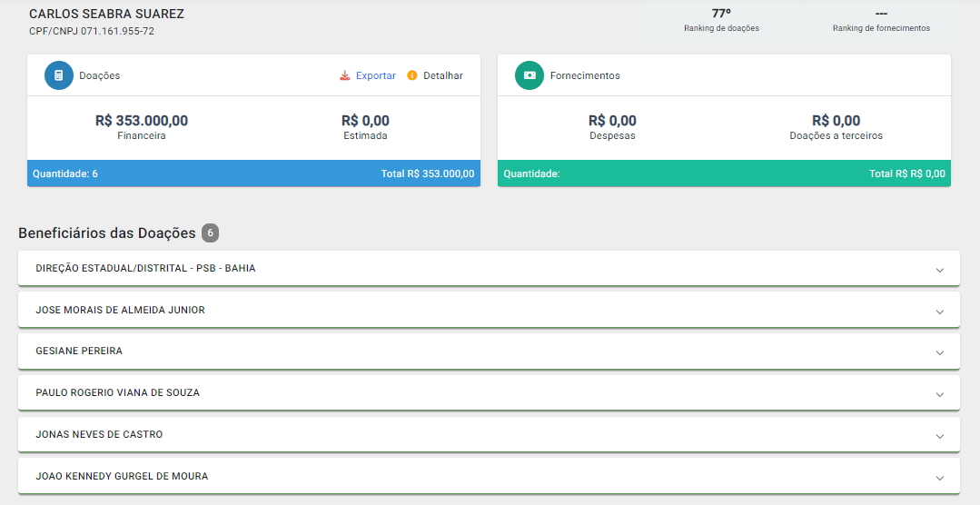
Task: Click Financeira amount R$ 353.000,00
Action: point(142,121)
